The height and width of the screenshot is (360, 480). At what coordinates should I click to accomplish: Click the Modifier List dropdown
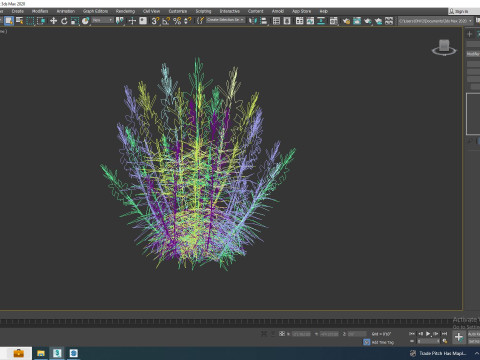[473, 54]
